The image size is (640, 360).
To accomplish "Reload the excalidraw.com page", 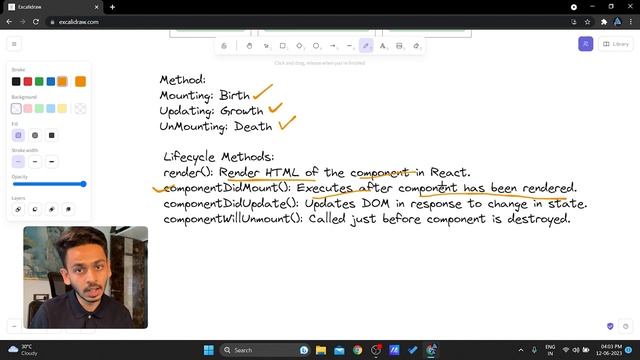I will click(x=36, y=22).
